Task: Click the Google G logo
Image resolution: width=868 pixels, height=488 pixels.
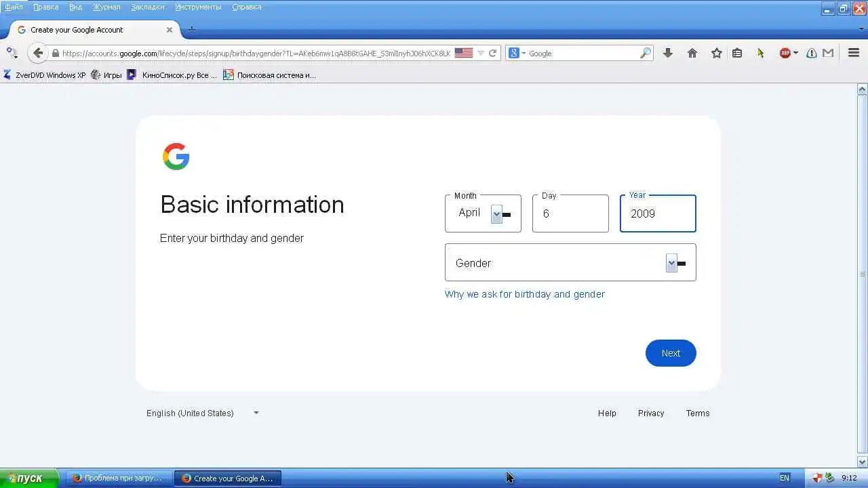Action: tap(176, 157)
